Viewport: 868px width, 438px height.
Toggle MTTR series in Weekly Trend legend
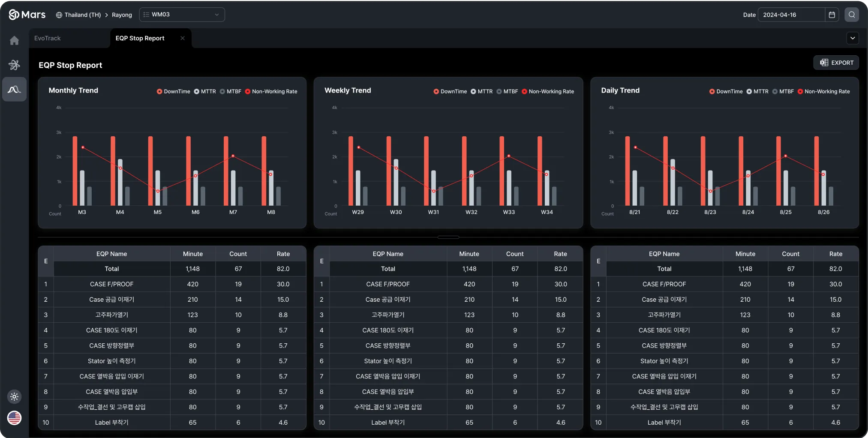tap(481, 91)
